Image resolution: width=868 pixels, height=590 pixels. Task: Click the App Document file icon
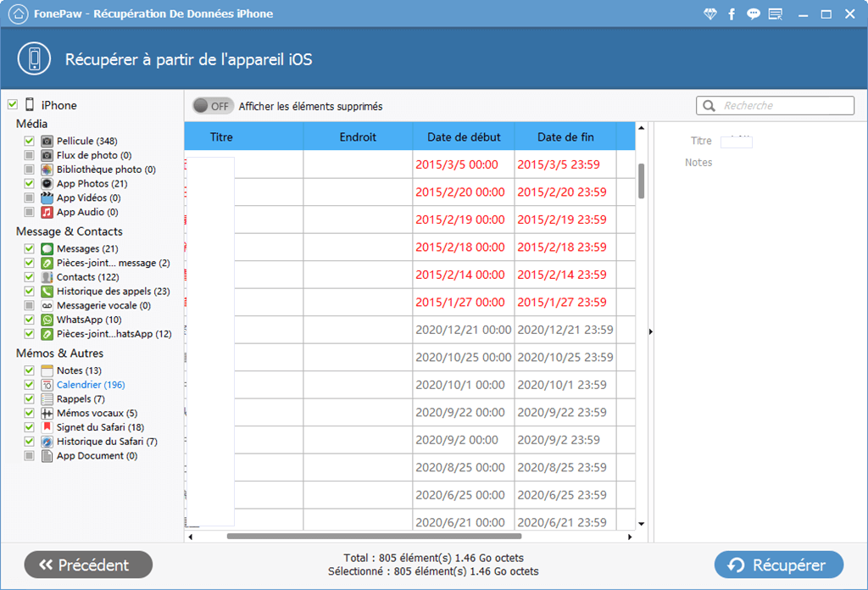click(x=47, y=456)
